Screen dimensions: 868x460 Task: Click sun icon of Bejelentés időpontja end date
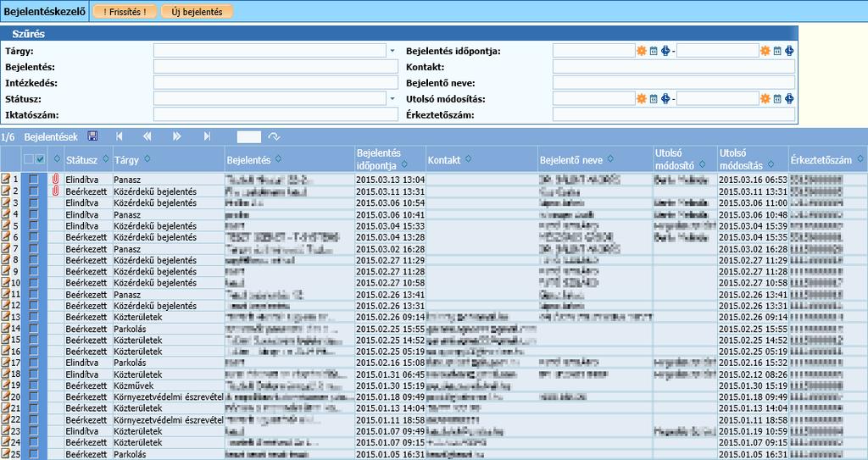pos(765,51)
